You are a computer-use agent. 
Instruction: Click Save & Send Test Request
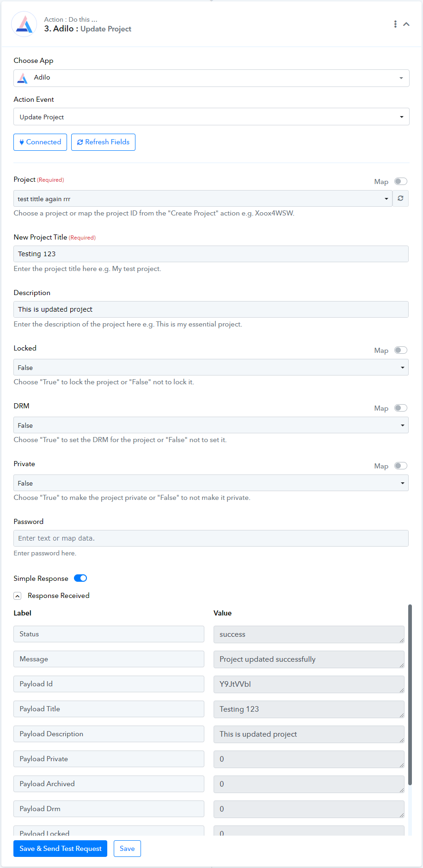click(60, 849)
